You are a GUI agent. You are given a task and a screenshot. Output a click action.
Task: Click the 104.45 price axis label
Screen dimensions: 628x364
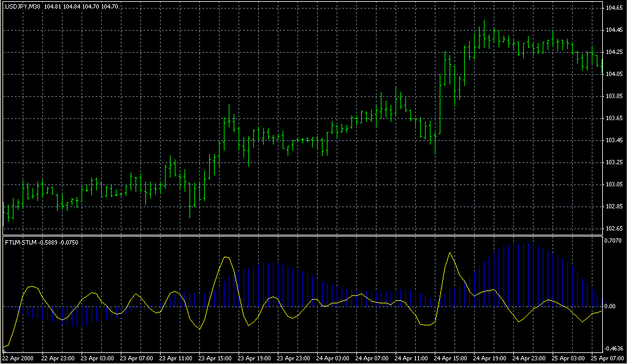click(615, 30)
